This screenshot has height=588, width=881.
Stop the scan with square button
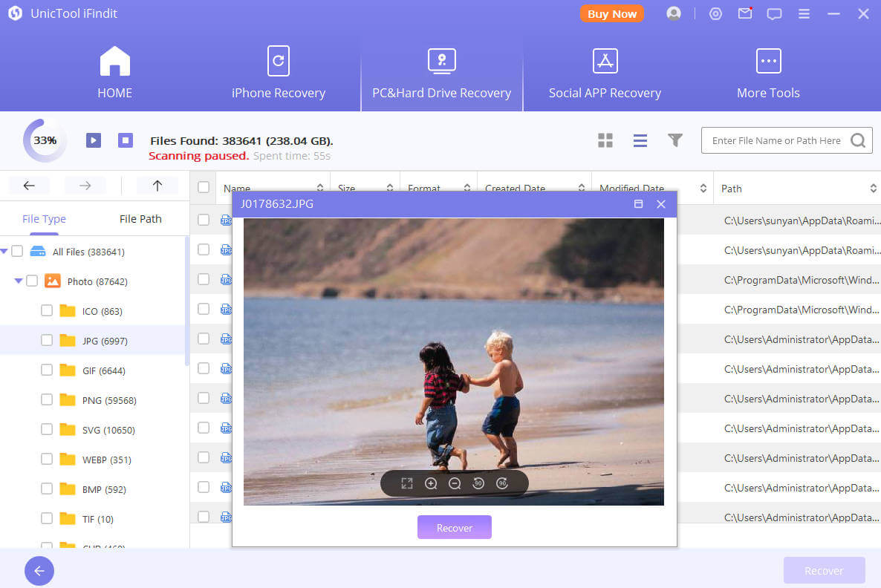point(126,140)
